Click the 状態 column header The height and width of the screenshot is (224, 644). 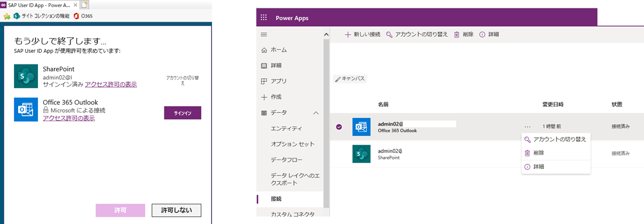pos(617,104)
